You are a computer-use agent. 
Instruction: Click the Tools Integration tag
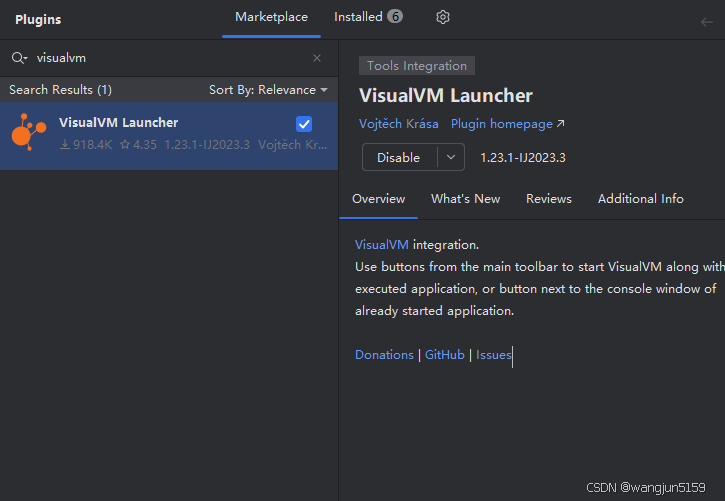[x=417, y=66]
